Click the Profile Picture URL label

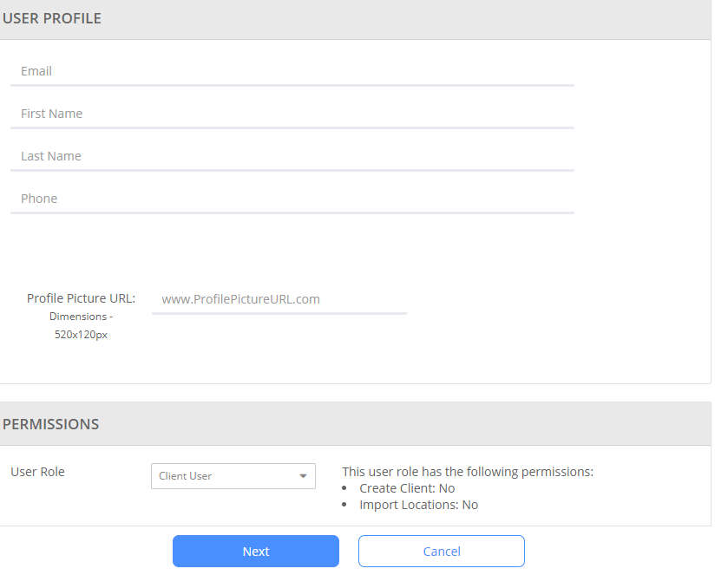(x=82, y=298)
